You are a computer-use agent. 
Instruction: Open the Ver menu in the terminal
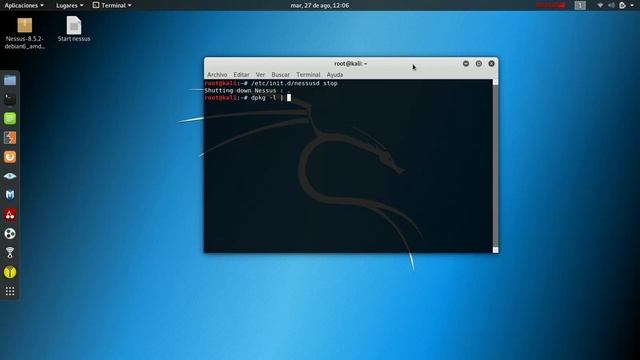pyautogui.click(x=260, y=75)
